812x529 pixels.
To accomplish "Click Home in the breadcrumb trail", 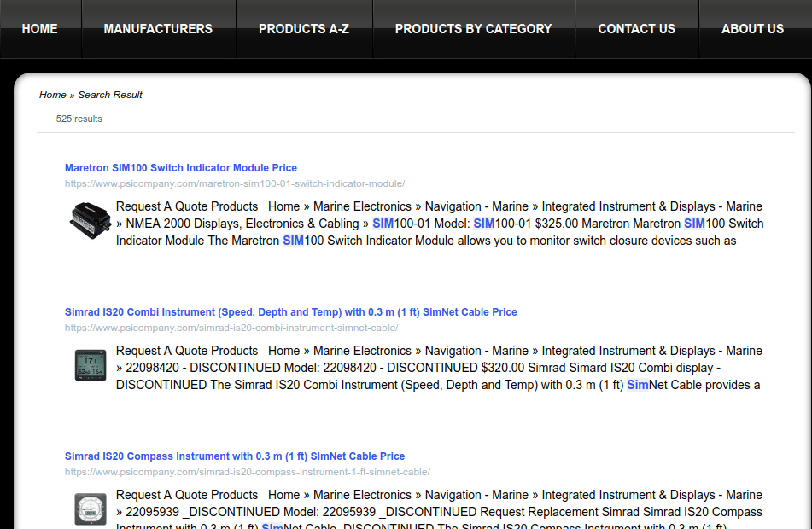I will click(x=52, y=95).
